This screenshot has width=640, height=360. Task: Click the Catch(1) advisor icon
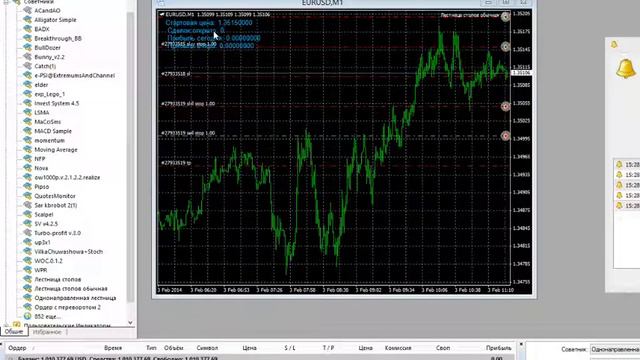click(x=28, y=66)
